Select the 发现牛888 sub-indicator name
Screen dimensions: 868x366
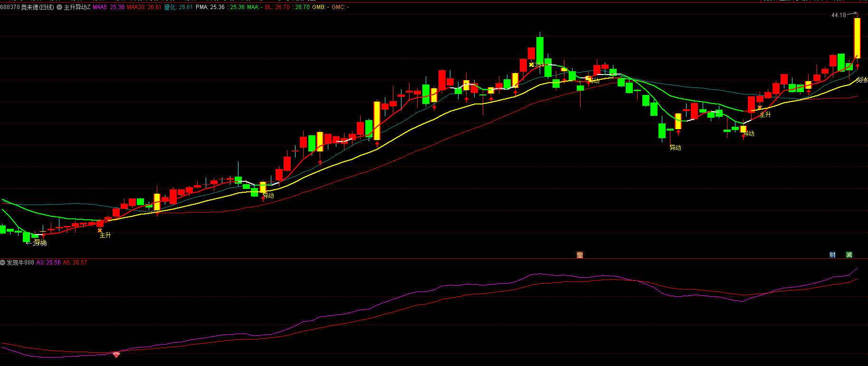(20, 263)
